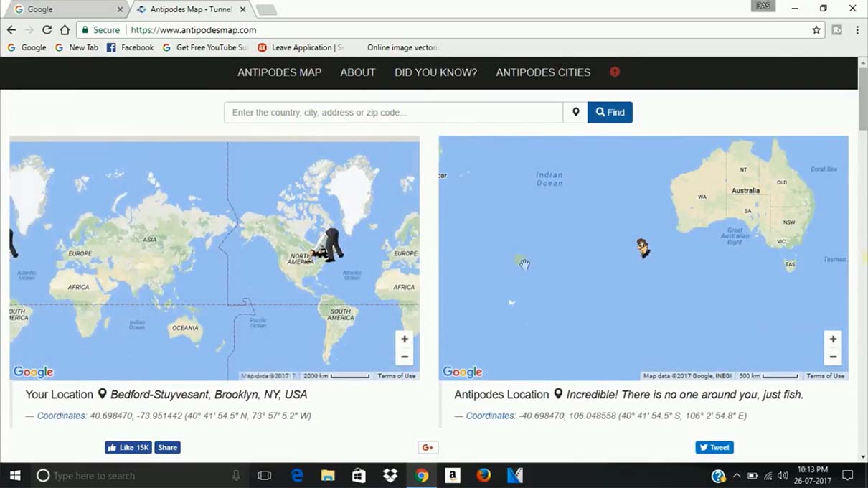Image resolution: width=868 pixels, height=488 pixels.
Task: Open Dropbox from the taskbar
Action: (390, 475)
